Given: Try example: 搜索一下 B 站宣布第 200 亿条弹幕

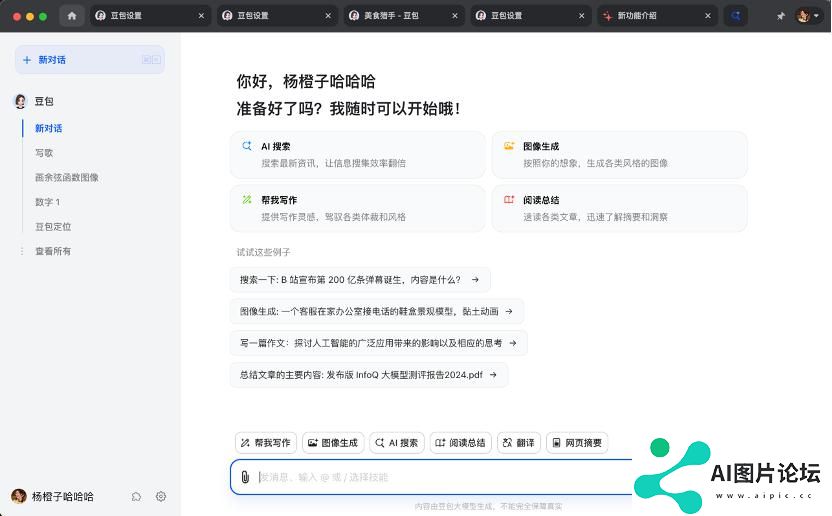Looking at the screenshot, I should tap(360, 280).
